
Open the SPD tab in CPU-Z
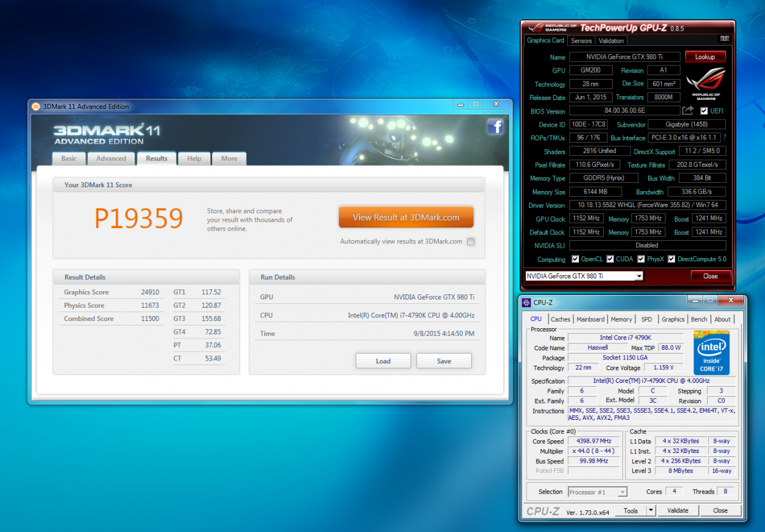pyautogui.click(x=646, y=319)
